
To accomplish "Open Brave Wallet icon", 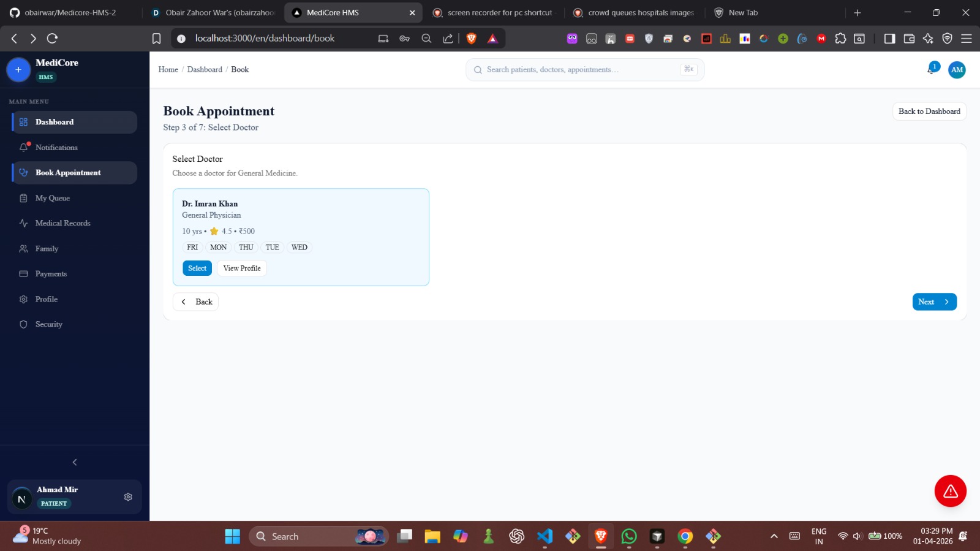I will click(x=909, y=39).
